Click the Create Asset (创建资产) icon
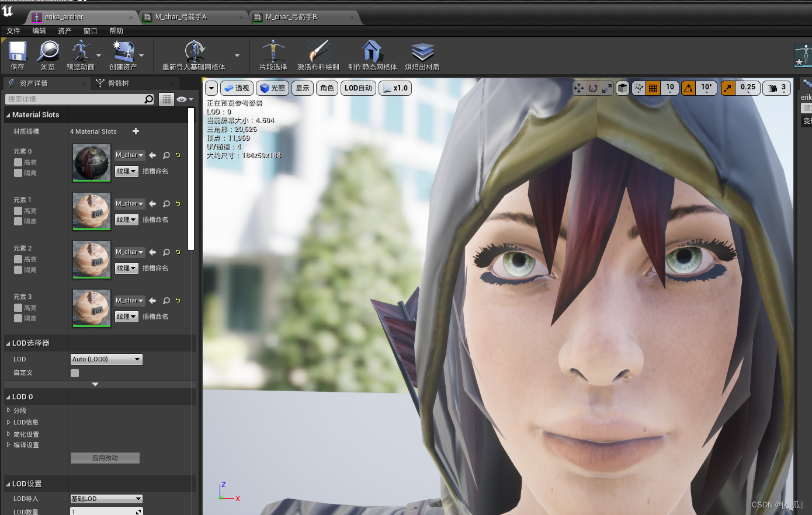812x515 pixels. tap(124, 51)
